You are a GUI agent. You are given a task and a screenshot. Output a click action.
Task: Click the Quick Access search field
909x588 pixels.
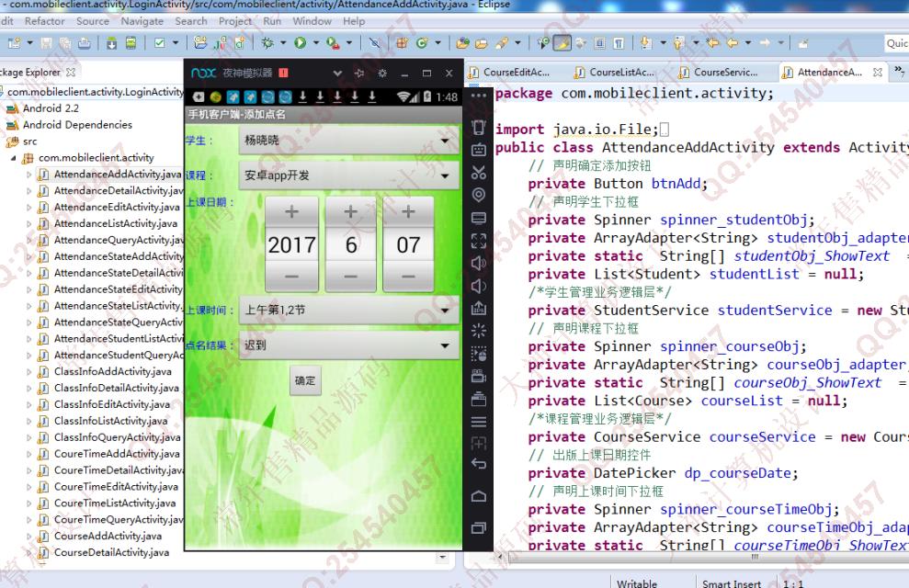click(x=896, y=43)
